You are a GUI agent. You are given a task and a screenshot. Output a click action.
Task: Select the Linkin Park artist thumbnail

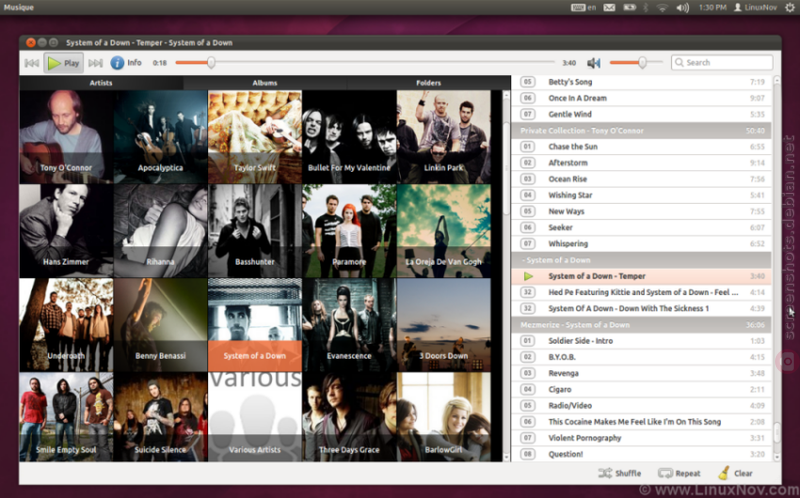[443, 137]
